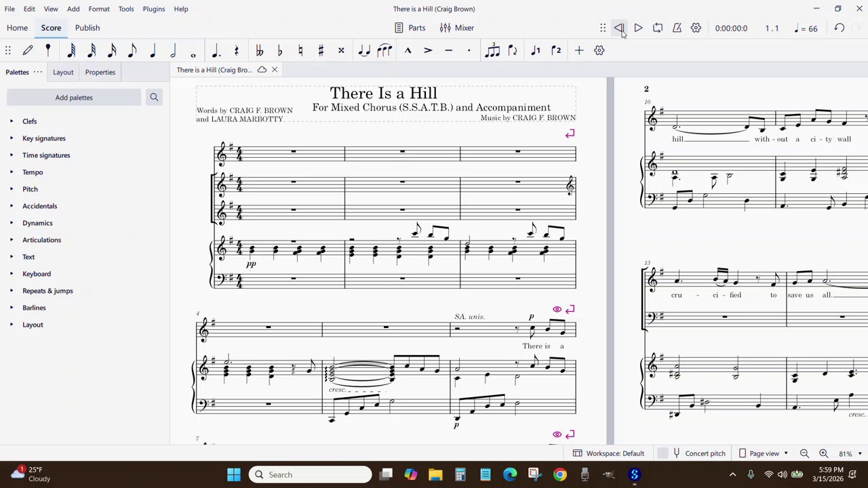Toggle the augmentation dot

click(216, 50)
